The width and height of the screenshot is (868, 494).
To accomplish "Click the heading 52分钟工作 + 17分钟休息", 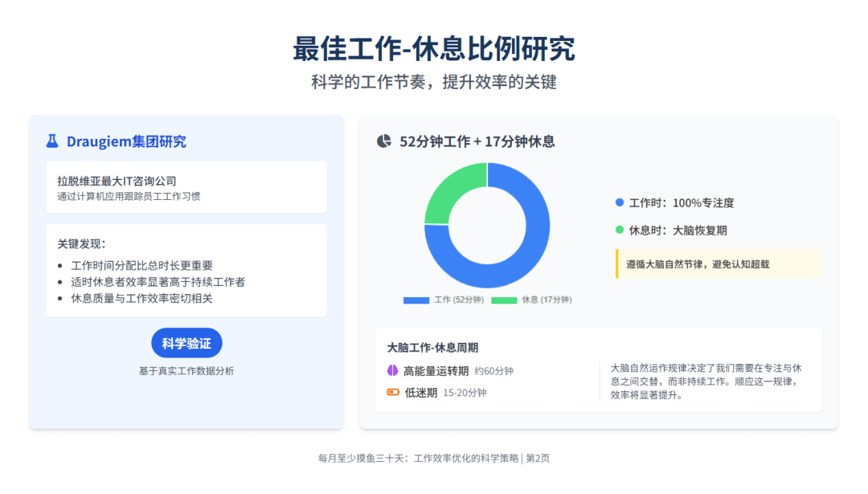I will 477,141.
